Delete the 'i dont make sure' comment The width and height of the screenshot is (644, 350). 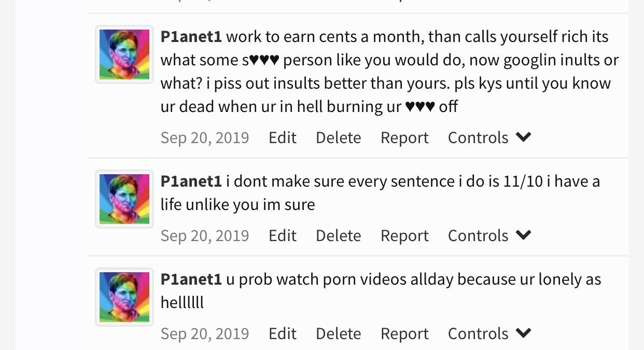pos(339,235)
